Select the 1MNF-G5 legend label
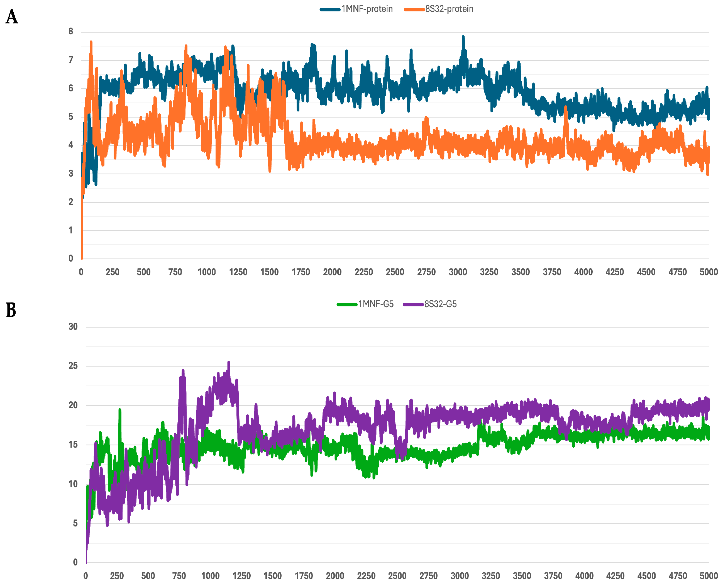 pyautogui.click(x=376, y=304)
